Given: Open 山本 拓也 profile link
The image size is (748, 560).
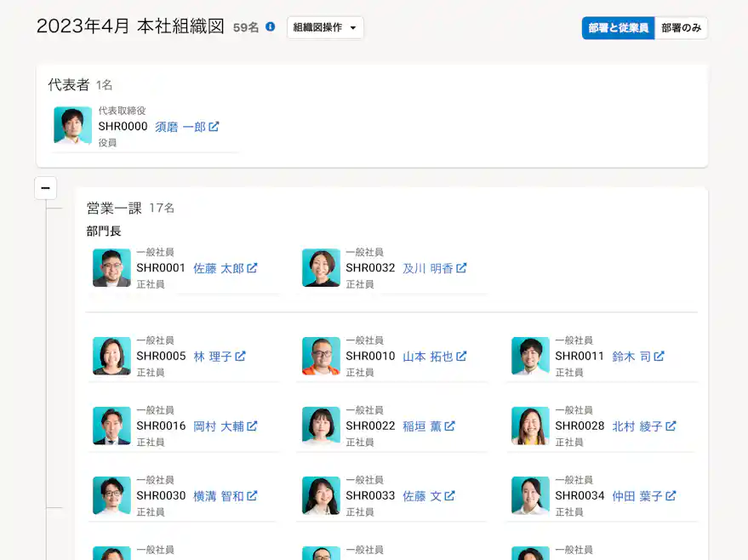Looking at the screenshot, I should point(428,357).
